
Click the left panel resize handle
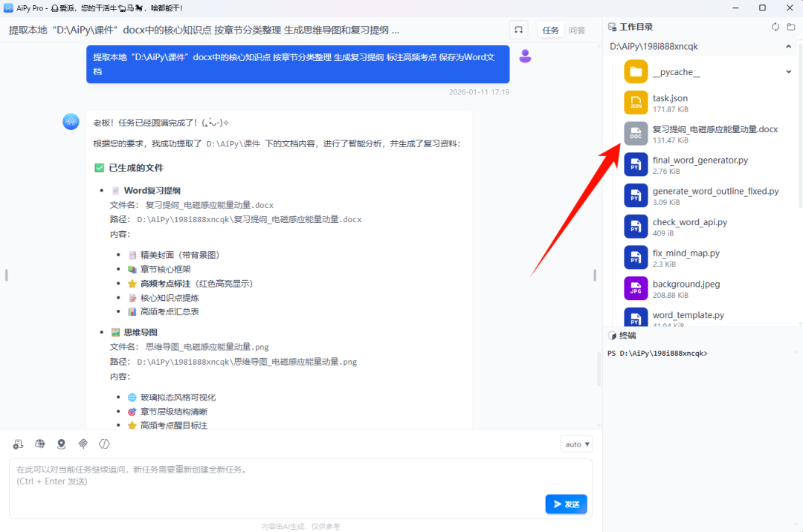click(x=6, y=275)
